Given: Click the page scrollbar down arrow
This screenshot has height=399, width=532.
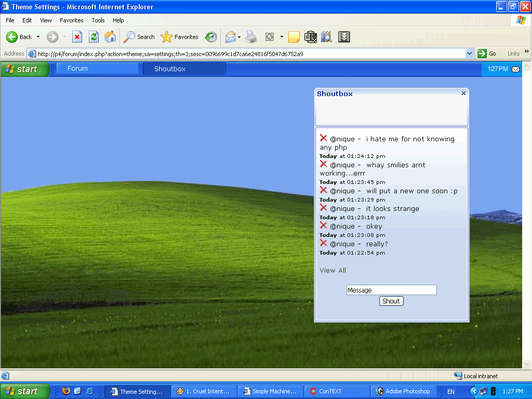Looking at the screenshot, I should [x=527, y=364].
